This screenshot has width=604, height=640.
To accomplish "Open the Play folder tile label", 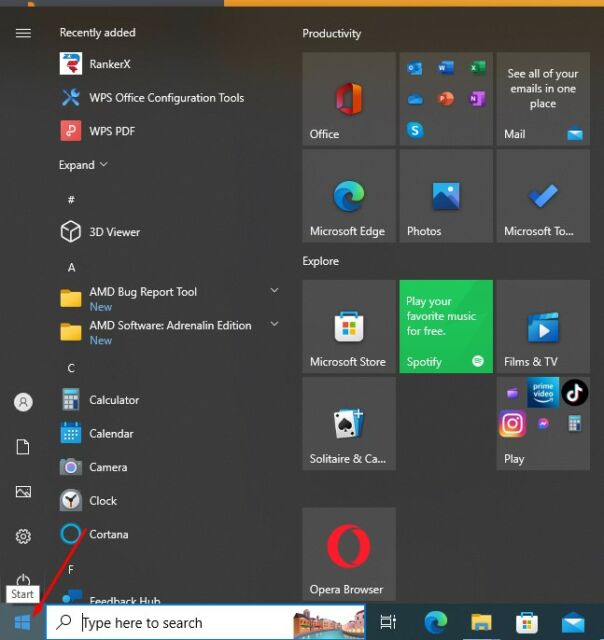I will point(514,459).
